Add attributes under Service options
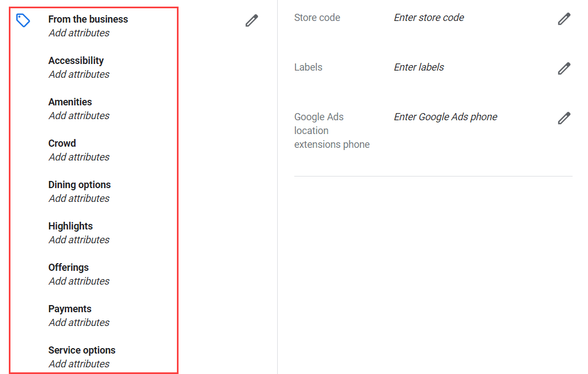This screenshot has height=374, width=588. point(79,364)
